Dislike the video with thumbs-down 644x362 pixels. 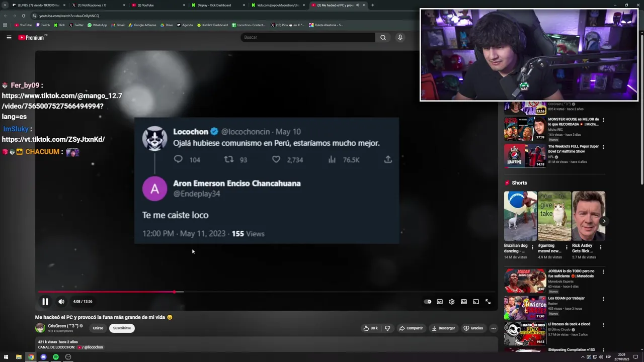point(387,328)
